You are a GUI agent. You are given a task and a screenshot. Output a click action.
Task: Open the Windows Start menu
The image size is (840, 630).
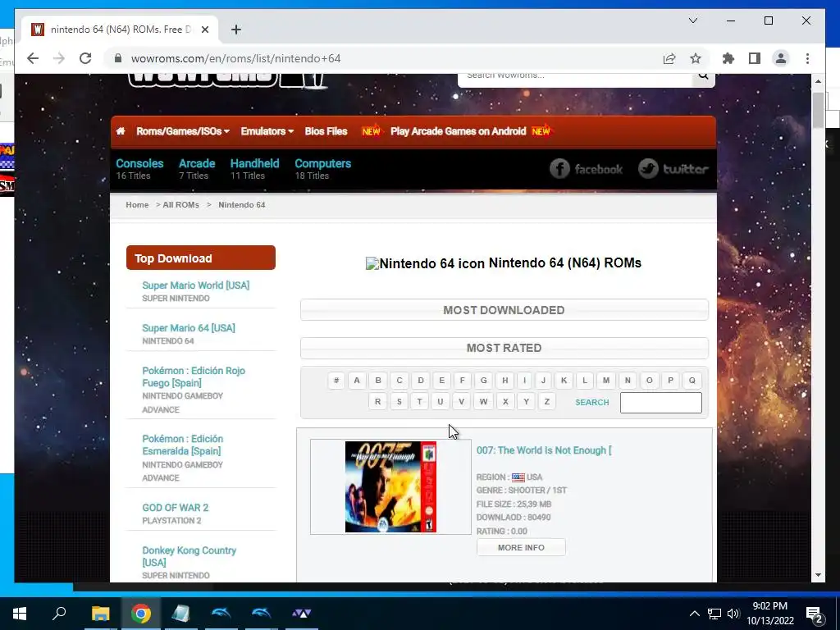click(x=20, y=614)
